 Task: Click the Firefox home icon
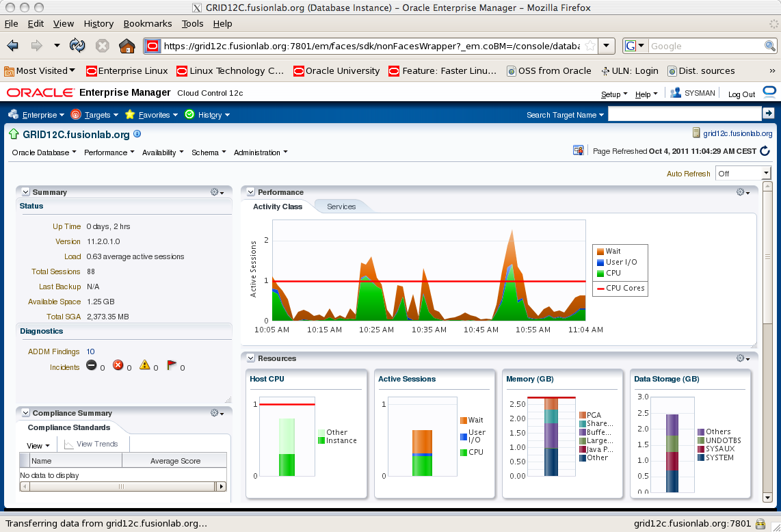(x=127, y=46)
